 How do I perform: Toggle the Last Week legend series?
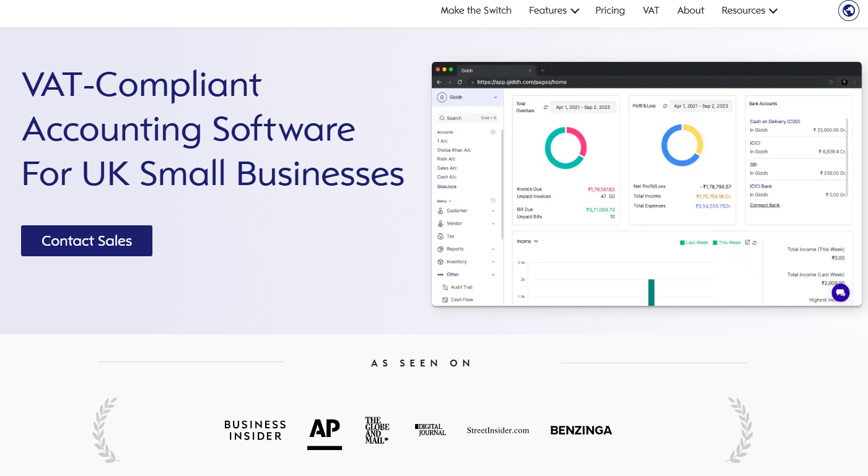point(694,243)
